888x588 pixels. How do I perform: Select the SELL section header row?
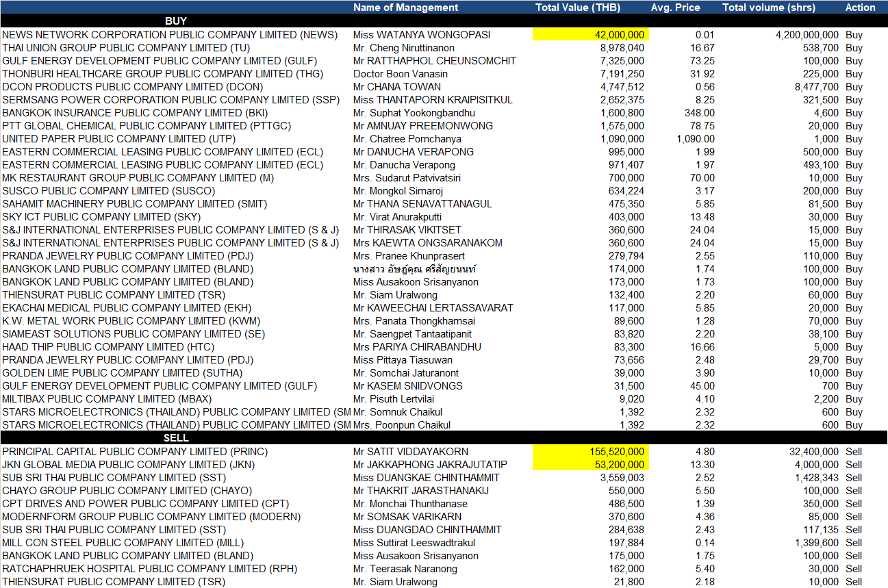click(444, 438)
